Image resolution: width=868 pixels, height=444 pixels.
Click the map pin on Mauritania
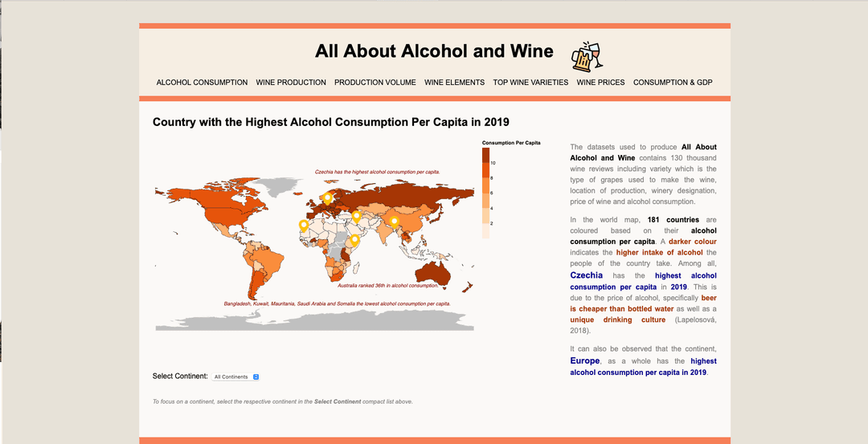(x=303, y=226)
